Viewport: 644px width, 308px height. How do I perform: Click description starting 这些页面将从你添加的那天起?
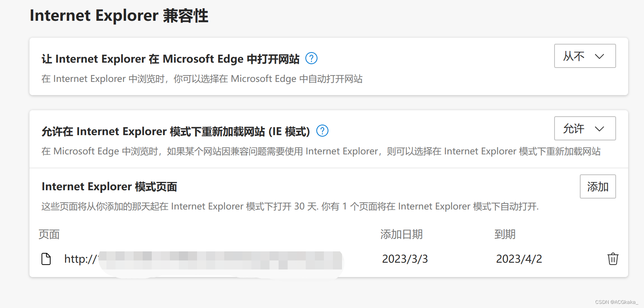(290, 206)
